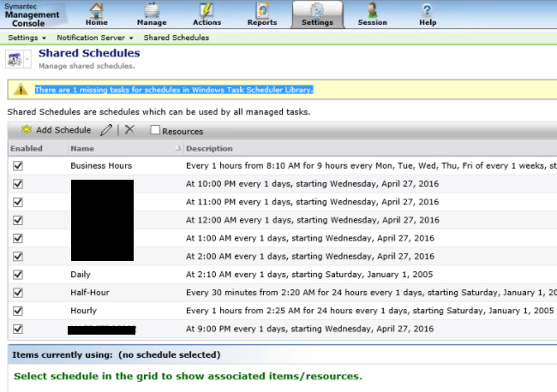Toggle Enabled checkbox for Hourly schedule

click(18, 311)
